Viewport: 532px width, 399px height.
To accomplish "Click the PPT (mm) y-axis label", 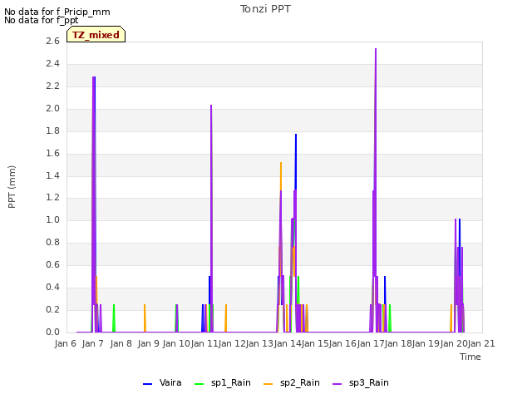I will tap(12, 187).
